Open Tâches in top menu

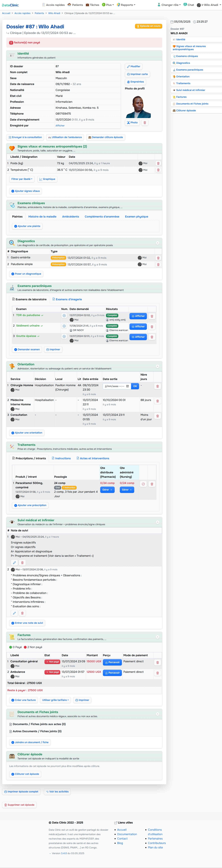pyautogui.click(x=92, y=5)
